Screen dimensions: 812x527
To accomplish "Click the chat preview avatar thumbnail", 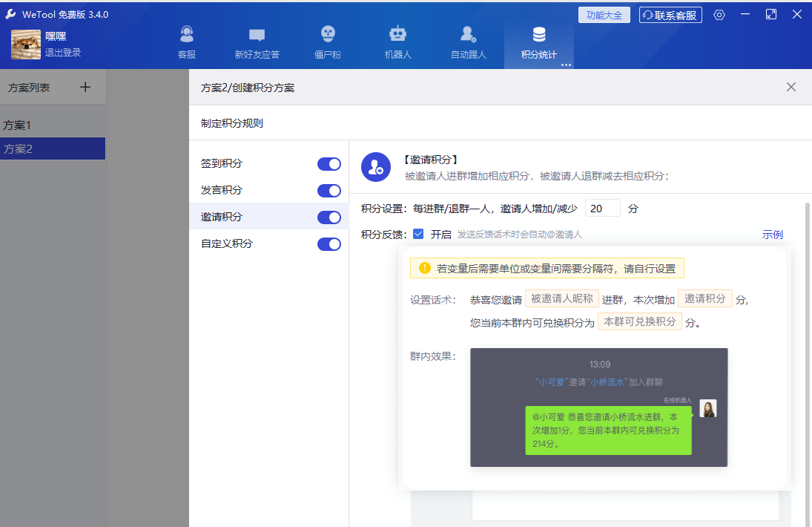I will 708,408.
